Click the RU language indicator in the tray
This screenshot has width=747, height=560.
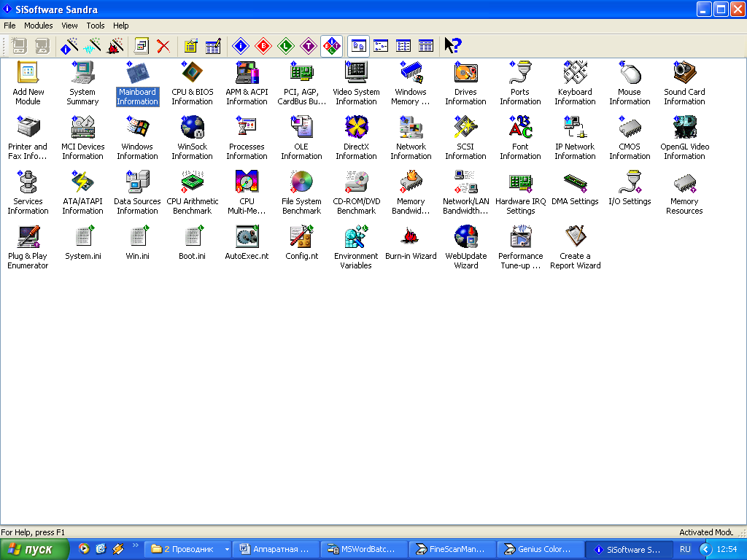coord(685,550)
